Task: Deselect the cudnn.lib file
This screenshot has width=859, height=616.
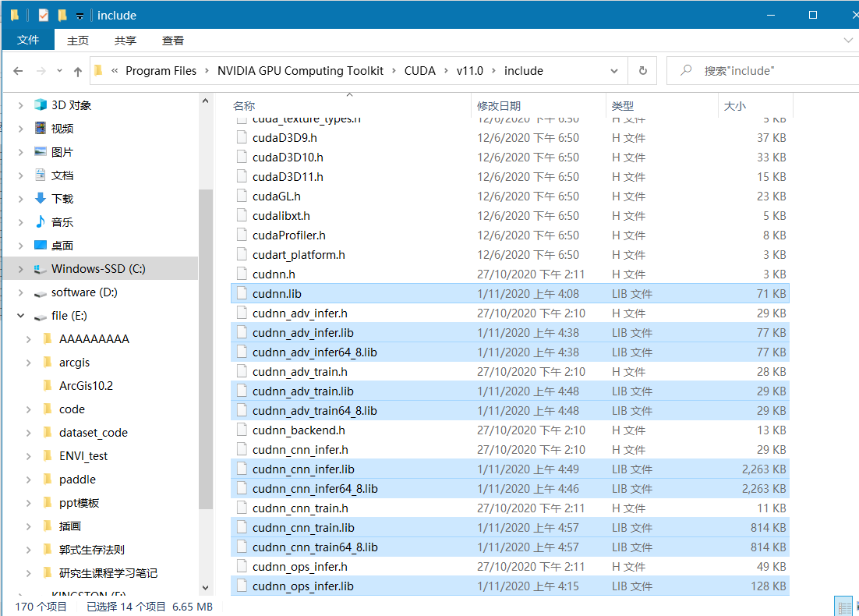Action: [304, 293]
